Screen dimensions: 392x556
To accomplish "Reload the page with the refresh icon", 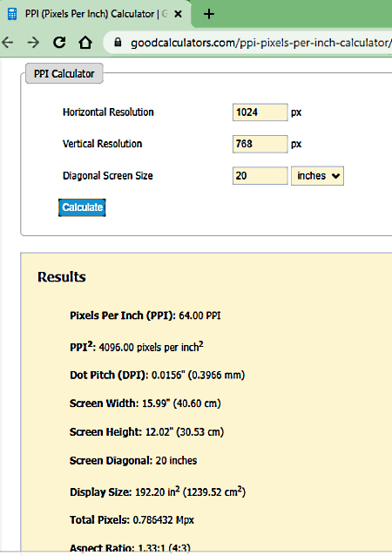I will [x=59, y=42].
